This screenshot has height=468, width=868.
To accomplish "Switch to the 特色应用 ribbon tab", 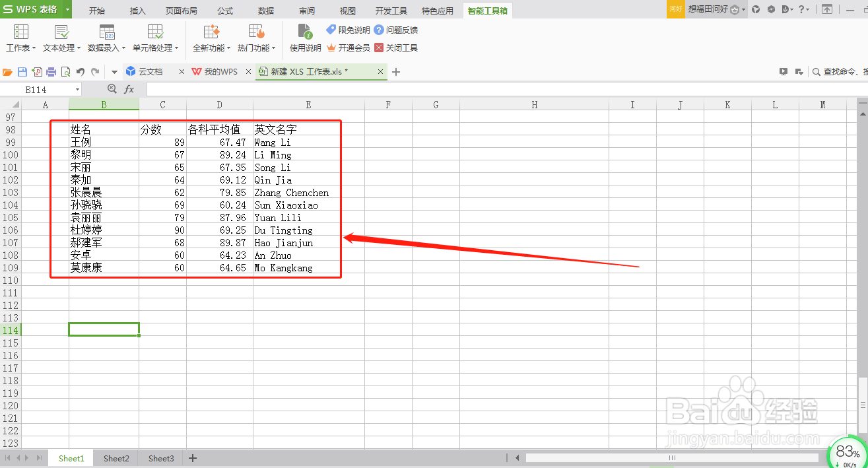I will [x=438, y=11].
